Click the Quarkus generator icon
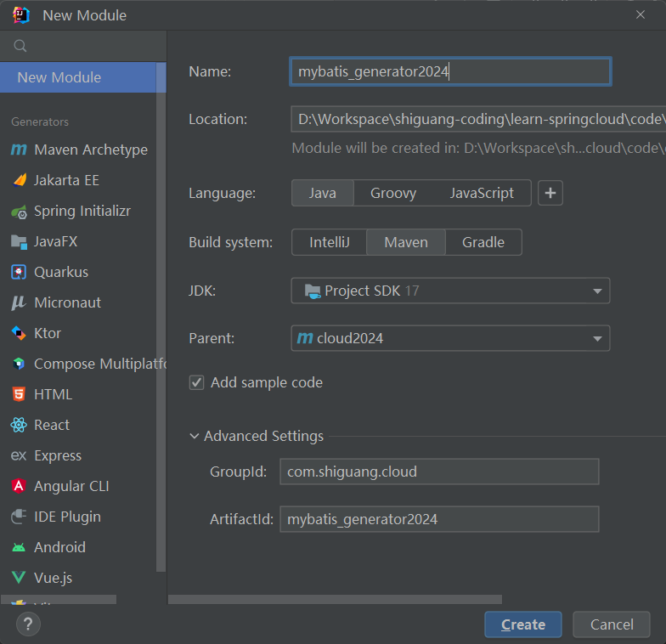The width and height of the screenshot is (666, 644). click(x=19, y=272)
